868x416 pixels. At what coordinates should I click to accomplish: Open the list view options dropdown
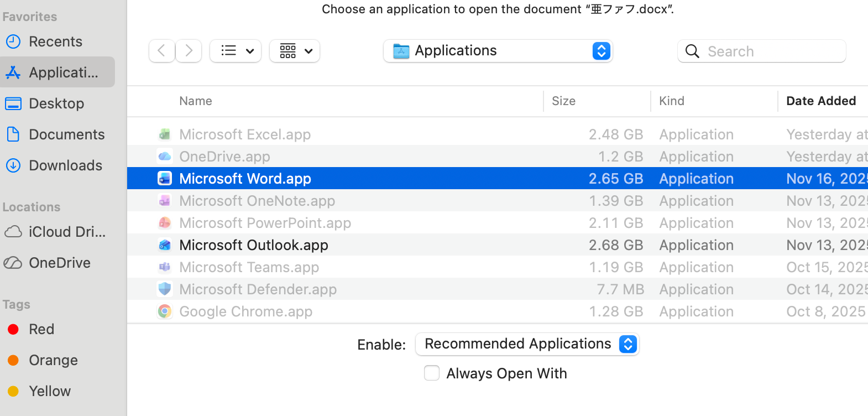coord(236,51)
